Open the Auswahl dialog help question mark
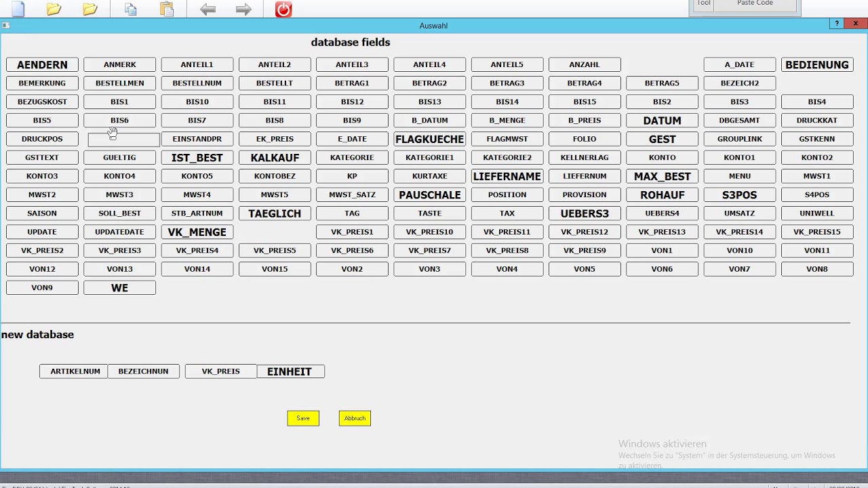868x488 pixels. click(x=838, y=24)
